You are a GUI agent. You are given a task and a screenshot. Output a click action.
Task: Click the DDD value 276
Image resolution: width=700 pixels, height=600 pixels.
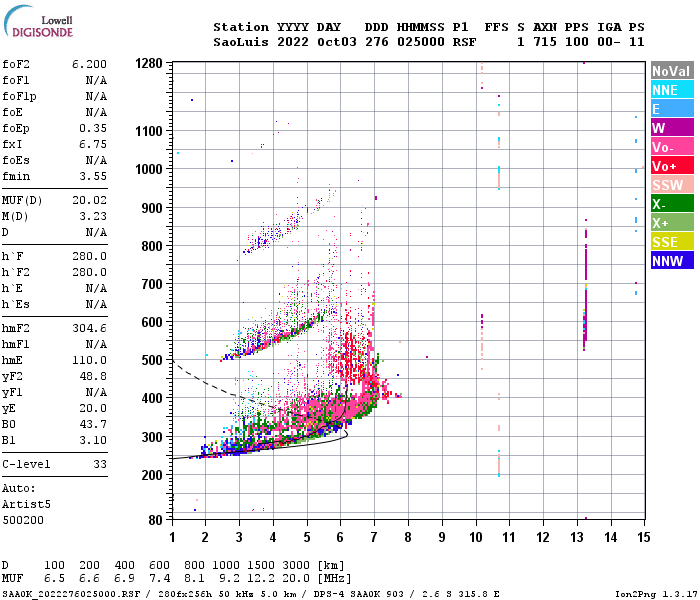pos(376,42)
